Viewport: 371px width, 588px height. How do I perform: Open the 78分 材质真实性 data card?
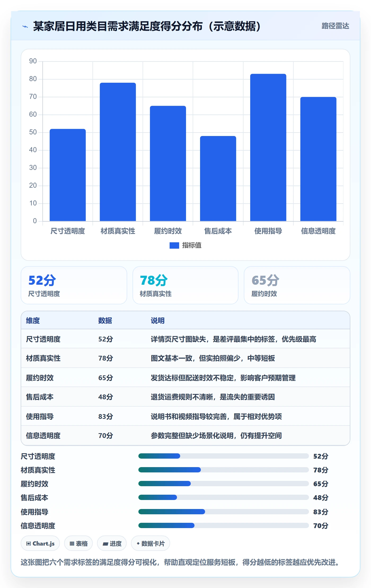(x=185, y=285)
